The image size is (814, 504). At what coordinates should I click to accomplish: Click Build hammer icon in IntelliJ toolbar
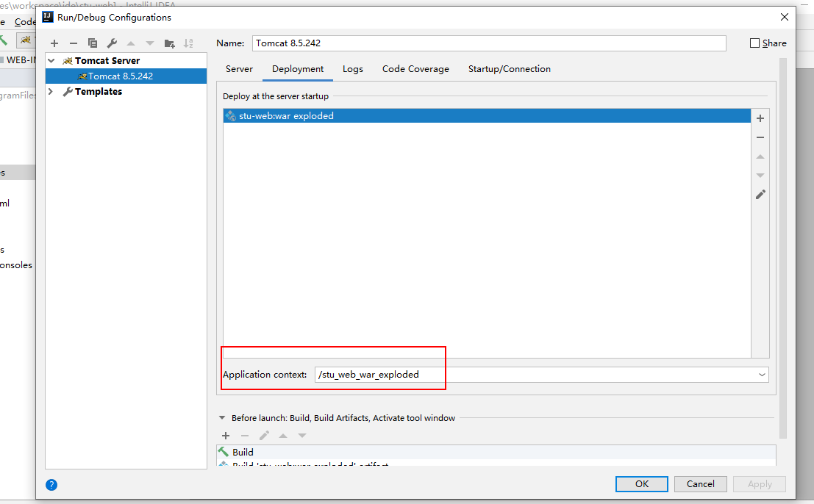tap(4, 40)
